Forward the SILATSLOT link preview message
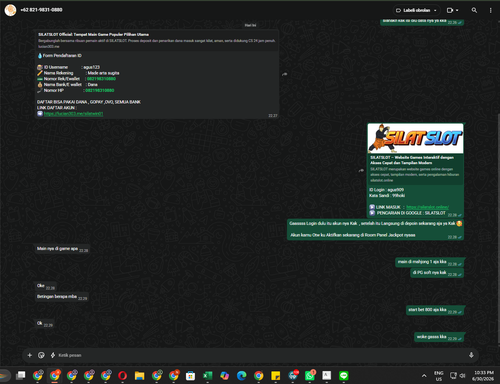This screenshot has height=384, width=500. point(361,170)
